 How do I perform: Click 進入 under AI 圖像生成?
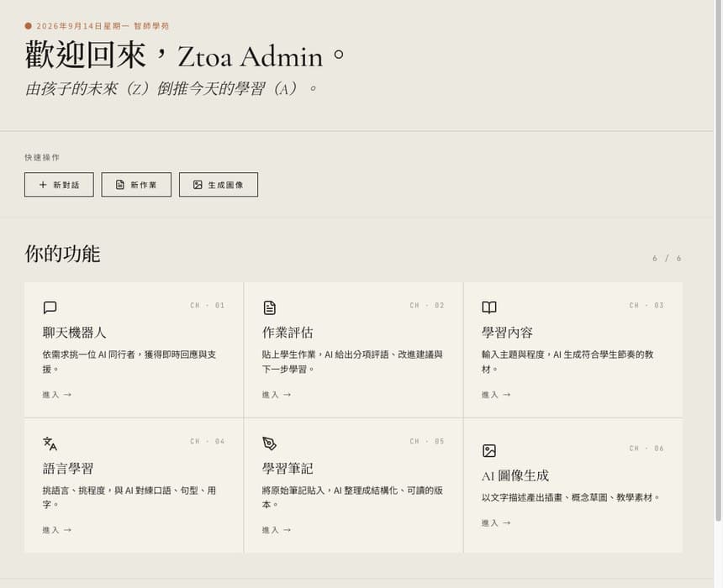(x=496, y=523)
